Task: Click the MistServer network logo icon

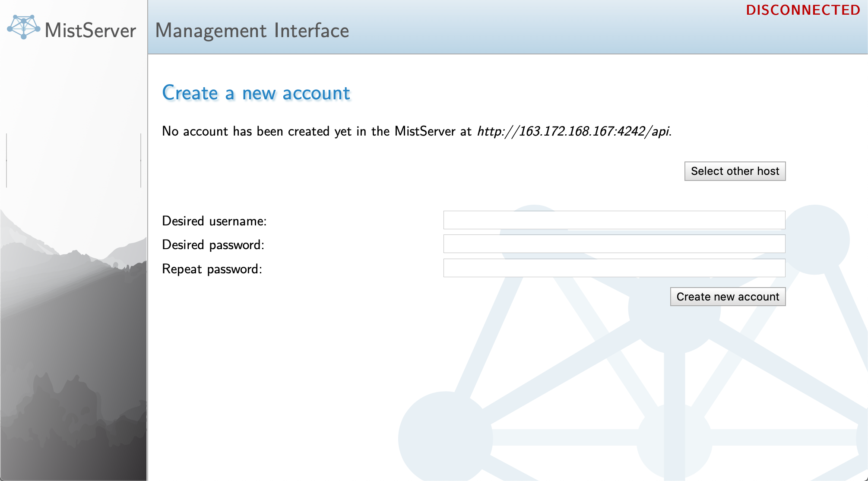Action: coord(23,27)
